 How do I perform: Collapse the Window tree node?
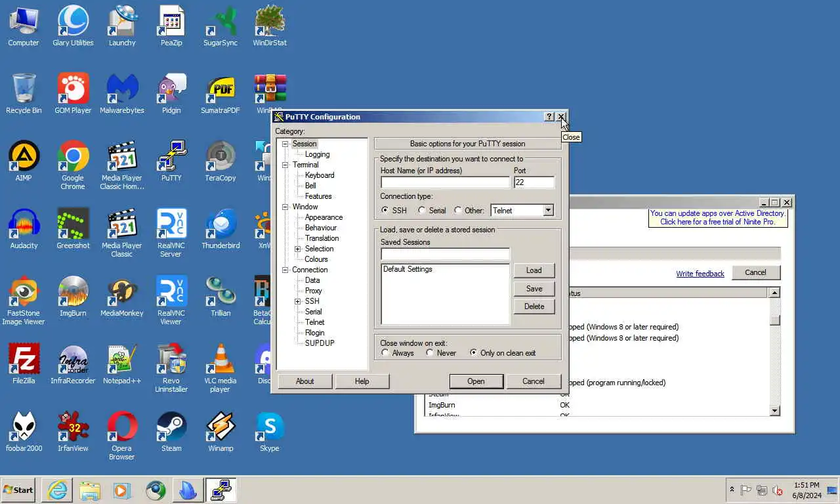pos(285,207)
